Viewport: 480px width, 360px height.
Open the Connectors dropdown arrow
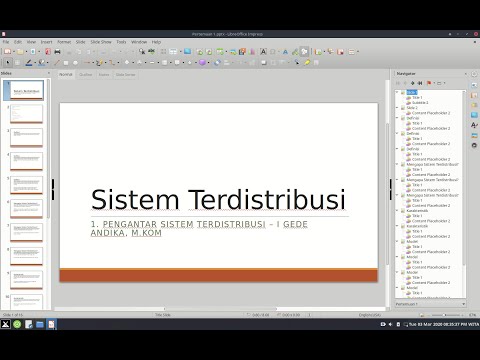118,62
